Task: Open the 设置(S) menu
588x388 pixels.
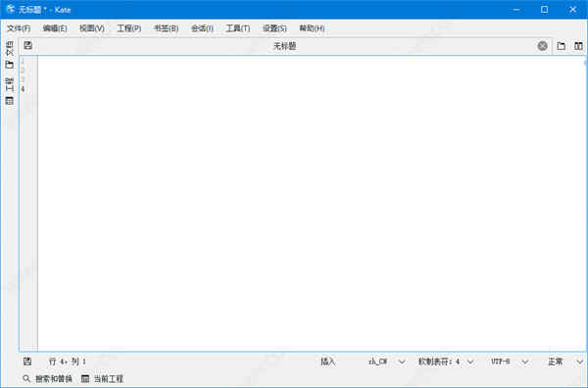Action: [274, 28]
